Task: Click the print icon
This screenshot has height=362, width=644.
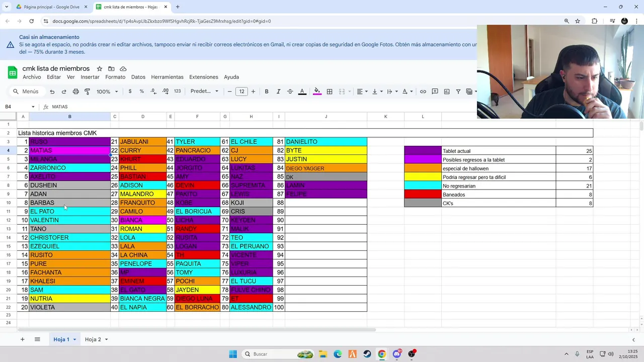Action: [75, 92]
